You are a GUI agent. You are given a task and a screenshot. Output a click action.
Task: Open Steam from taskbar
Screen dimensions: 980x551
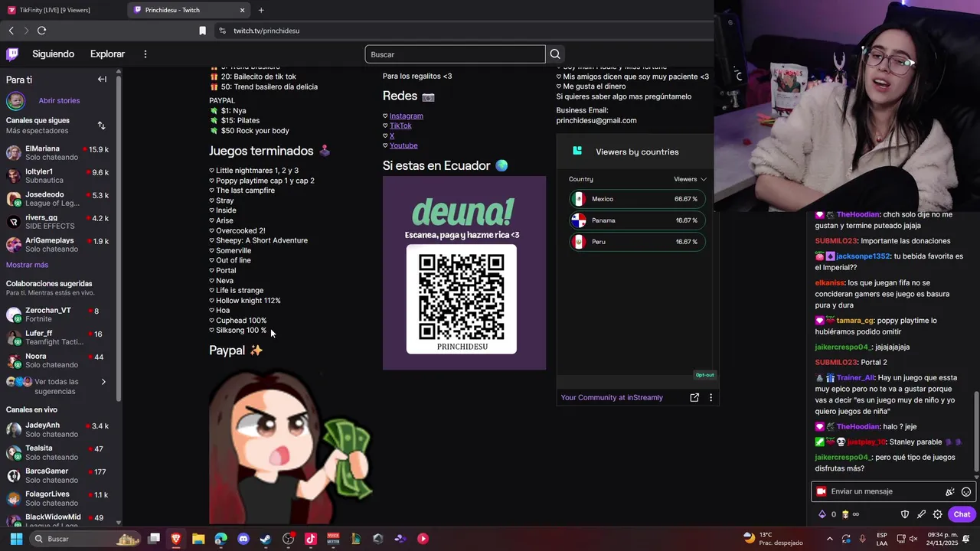tap(266, 539)
